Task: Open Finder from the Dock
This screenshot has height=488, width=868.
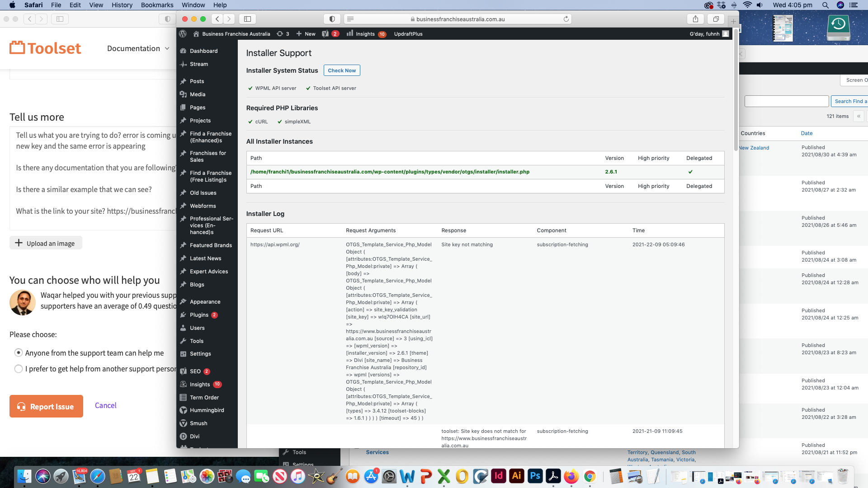Action: [24, 476]
